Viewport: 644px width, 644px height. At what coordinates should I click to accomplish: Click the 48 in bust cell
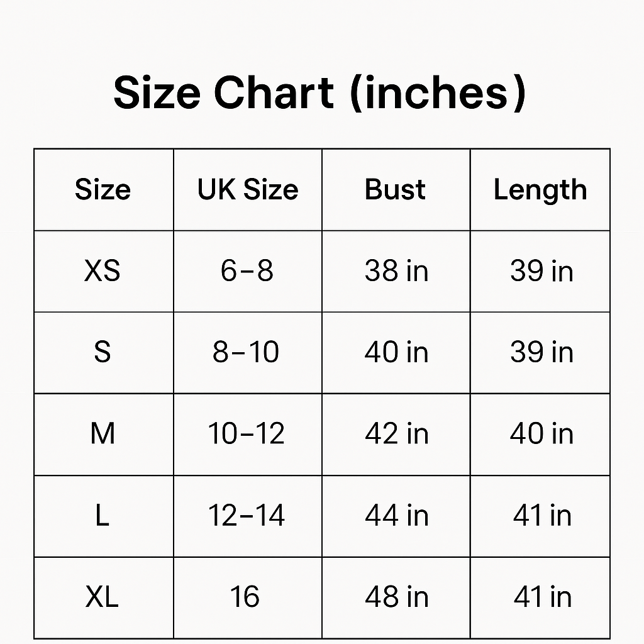[x=396, y=597]
